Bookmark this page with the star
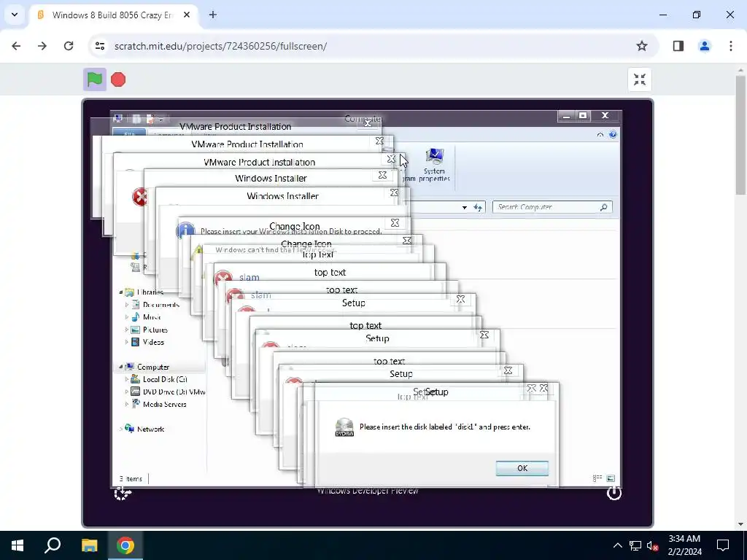The width and height of the screenshot is (747, 560). tap(642, 46)
